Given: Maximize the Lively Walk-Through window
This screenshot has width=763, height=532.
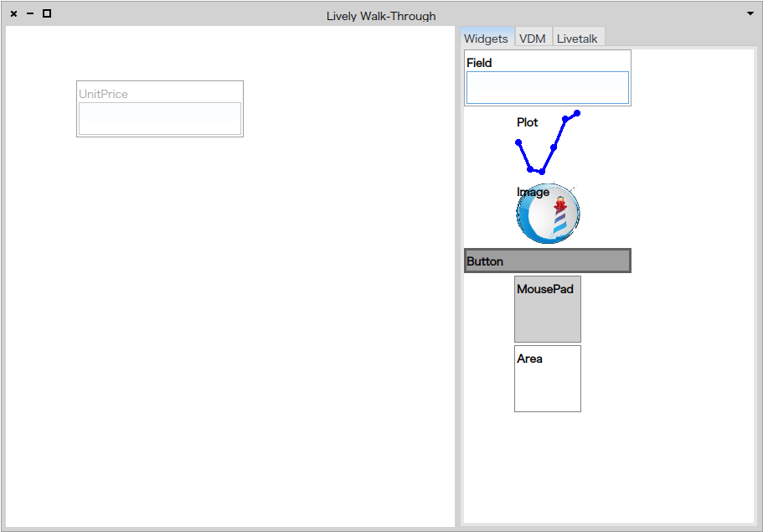Looking at the screenshot, I should coord(47,13).
